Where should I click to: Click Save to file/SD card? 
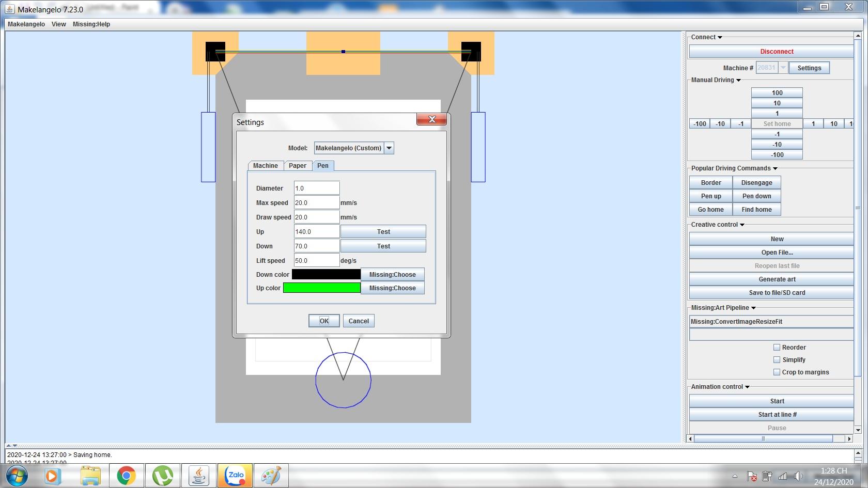click(771, 293)
